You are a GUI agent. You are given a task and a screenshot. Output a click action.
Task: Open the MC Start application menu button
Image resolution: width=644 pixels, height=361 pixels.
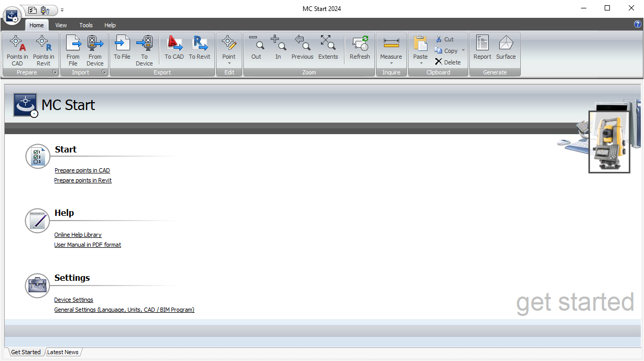12,16
